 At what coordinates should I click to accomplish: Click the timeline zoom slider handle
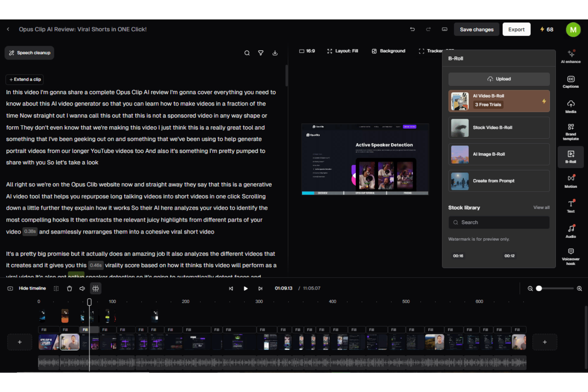coord(539,289)
